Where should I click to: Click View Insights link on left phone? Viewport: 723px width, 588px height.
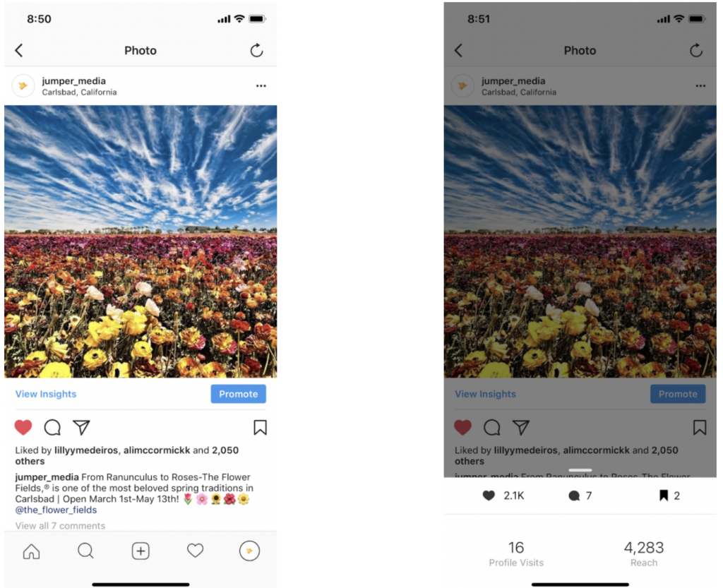pos(46,394)
